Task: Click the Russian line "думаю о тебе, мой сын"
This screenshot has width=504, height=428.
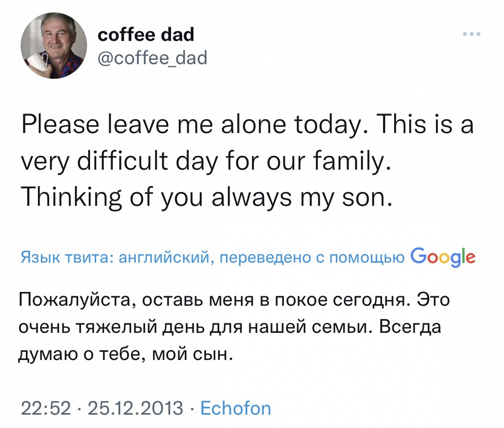Action: [125, 354]
